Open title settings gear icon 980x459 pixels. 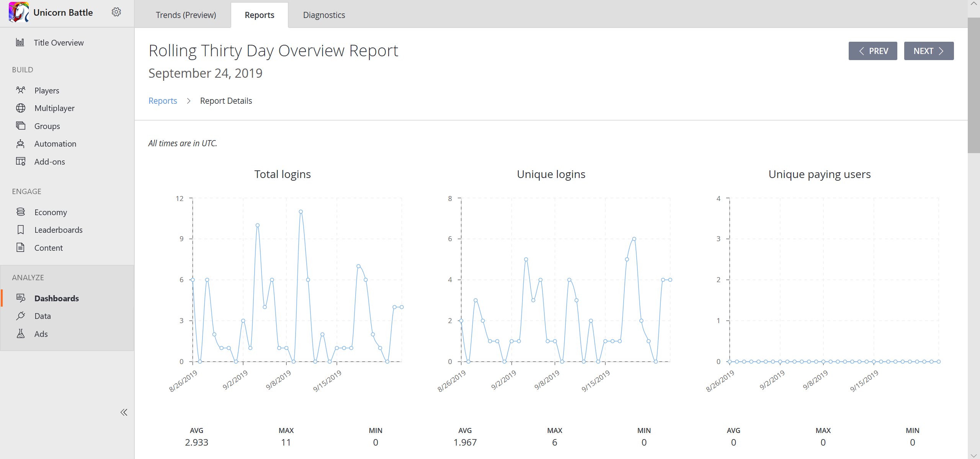(x=116, y=12)
